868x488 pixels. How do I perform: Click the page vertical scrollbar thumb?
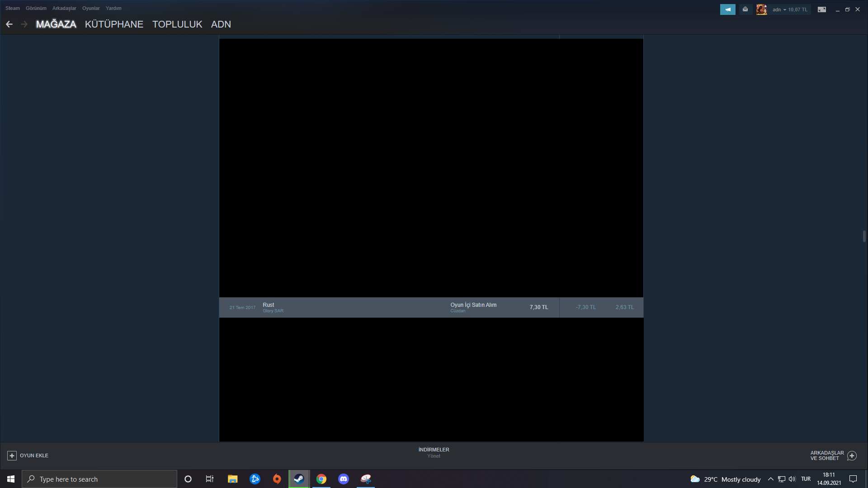click(864, 236)
